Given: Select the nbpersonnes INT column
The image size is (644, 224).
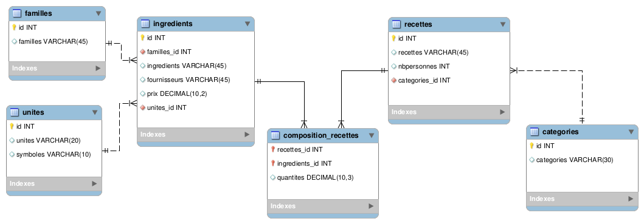Looking at the screenshot, I should (x=449, y=66).
